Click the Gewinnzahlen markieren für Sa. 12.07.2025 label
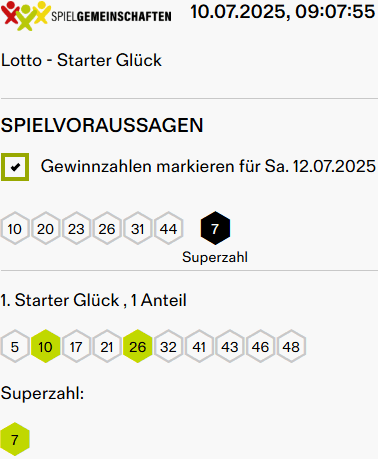Screen dimensions: 378x459 point(208,166)
